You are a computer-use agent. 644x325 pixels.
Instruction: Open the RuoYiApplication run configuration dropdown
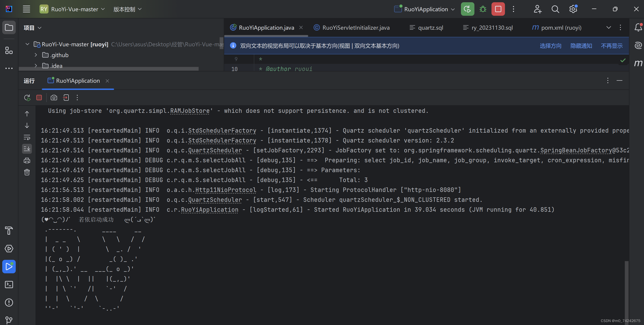424,9
